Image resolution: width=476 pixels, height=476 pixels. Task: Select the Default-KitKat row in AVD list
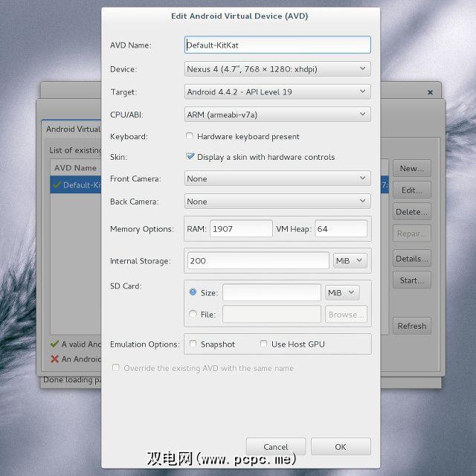76,184
